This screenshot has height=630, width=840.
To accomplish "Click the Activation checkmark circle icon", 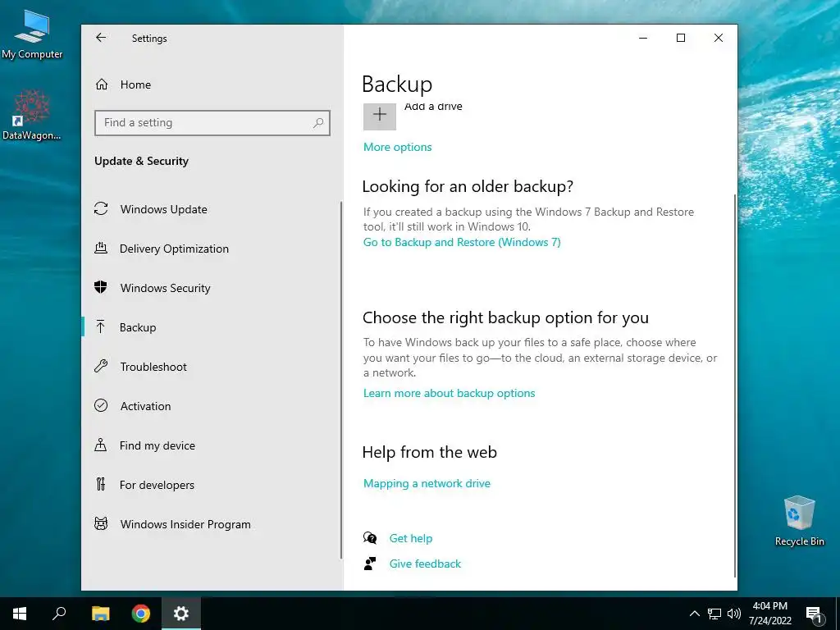I will (101, 405).
